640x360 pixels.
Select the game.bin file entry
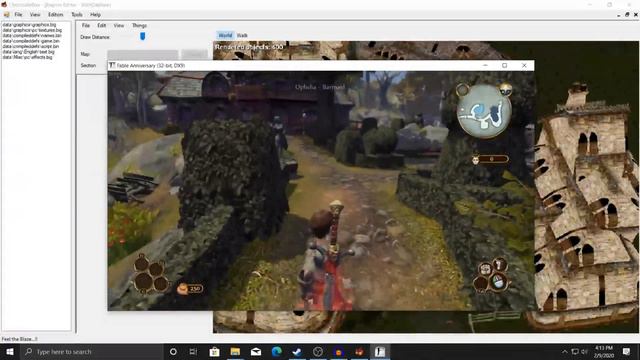[31, 41]
